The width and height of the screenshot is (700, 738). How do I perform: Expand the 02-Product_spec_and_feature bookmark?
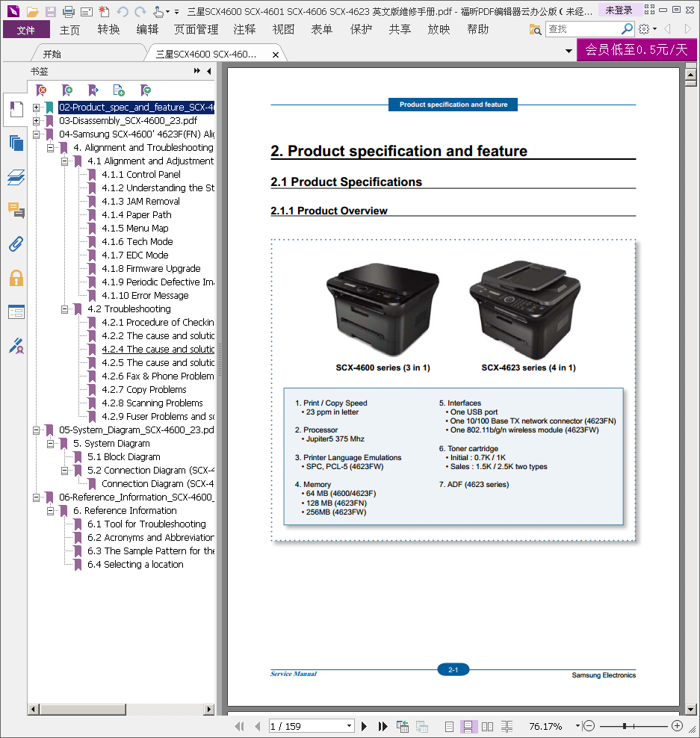point(37,108)
